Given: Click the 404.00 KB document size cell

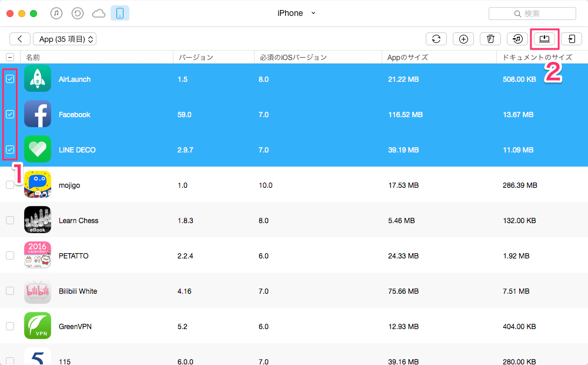Looking at the screenshot, I should coord(519,326).
